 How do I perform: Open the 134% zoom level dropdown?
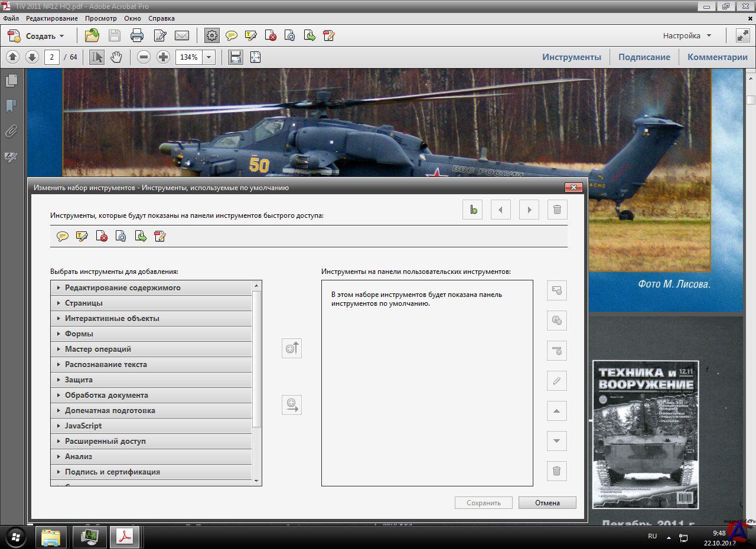pyautogui.click(x=208, y=57)
